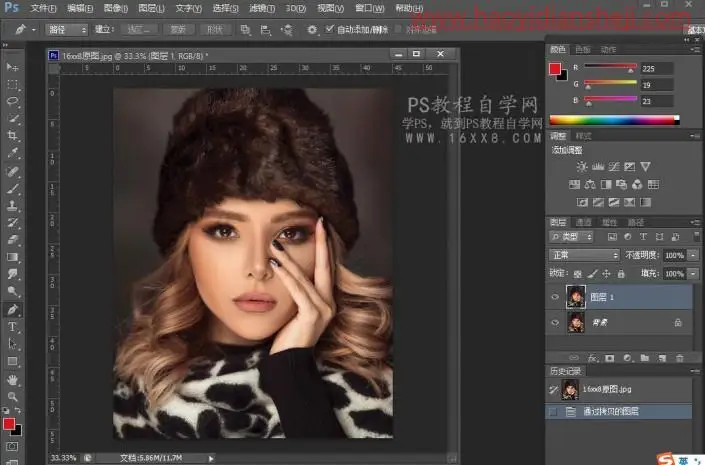Open the fill 填充 slider arrow

(693, 273)
